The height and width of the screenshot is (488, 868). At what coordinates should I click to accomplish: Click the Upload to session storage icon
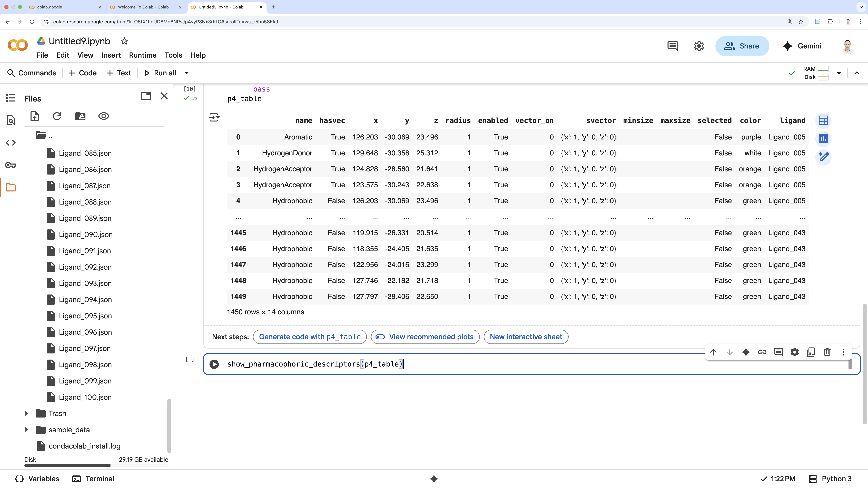click(35, 116)
